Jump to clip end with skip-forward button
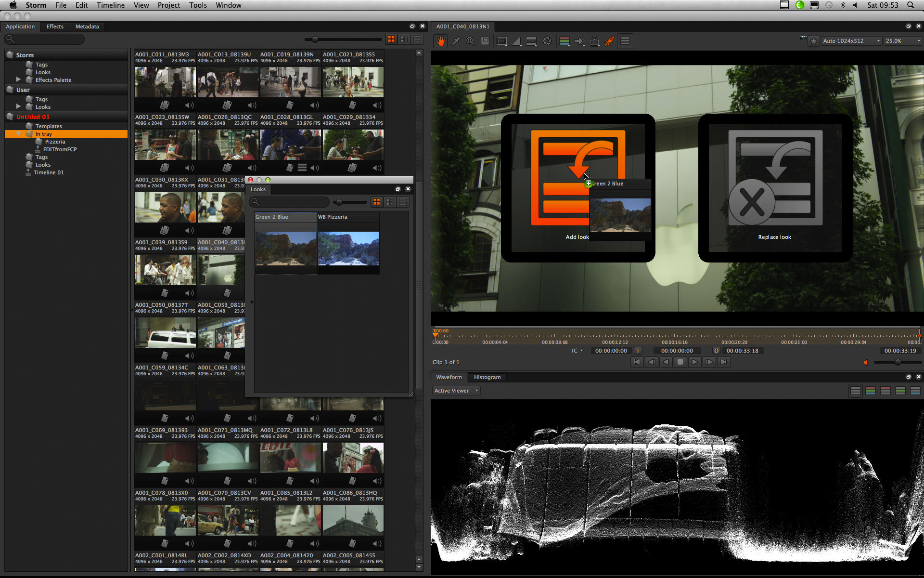 [x=723, y=362]
